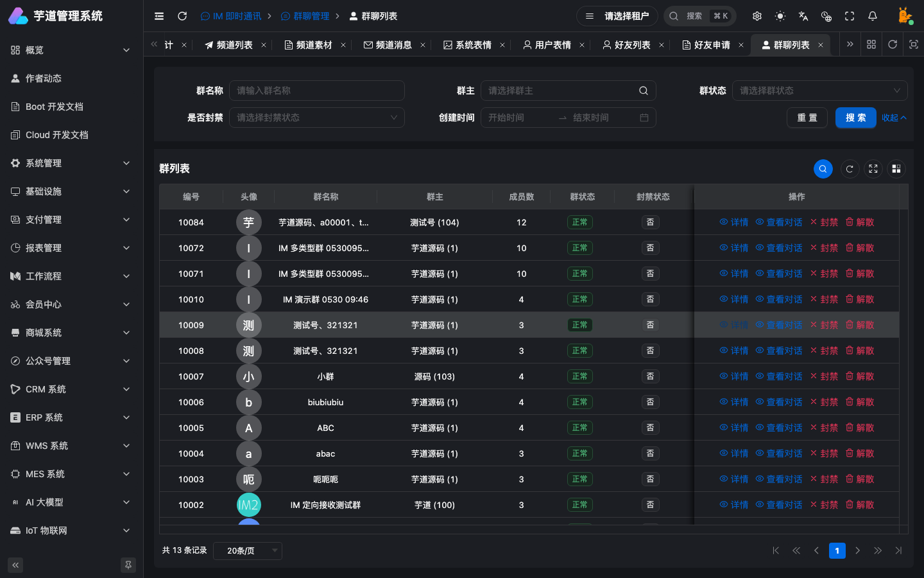The height and width of the screenshot is (578, 924).
Task: Click the avatar of group 10002
Action: (249, 505)
